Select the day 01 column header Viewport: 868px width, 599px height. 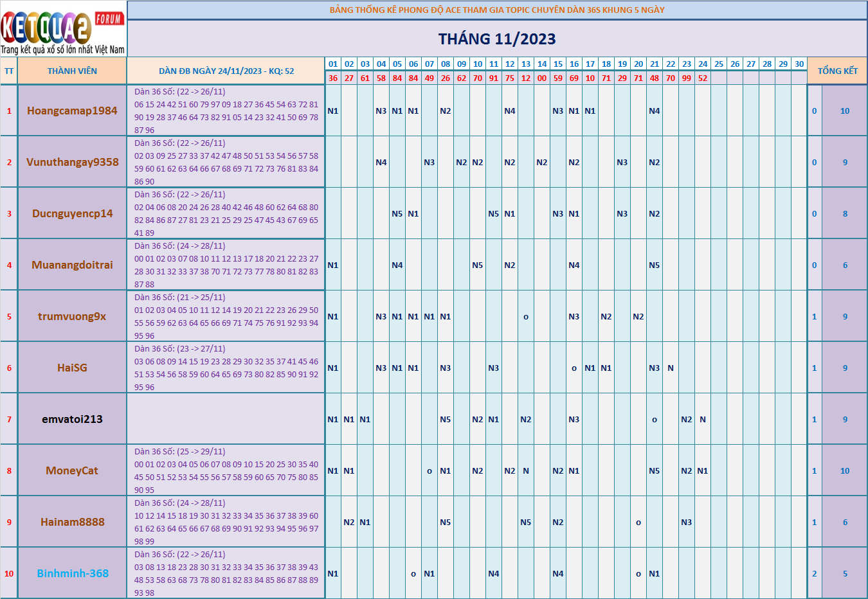coord(333,64)
